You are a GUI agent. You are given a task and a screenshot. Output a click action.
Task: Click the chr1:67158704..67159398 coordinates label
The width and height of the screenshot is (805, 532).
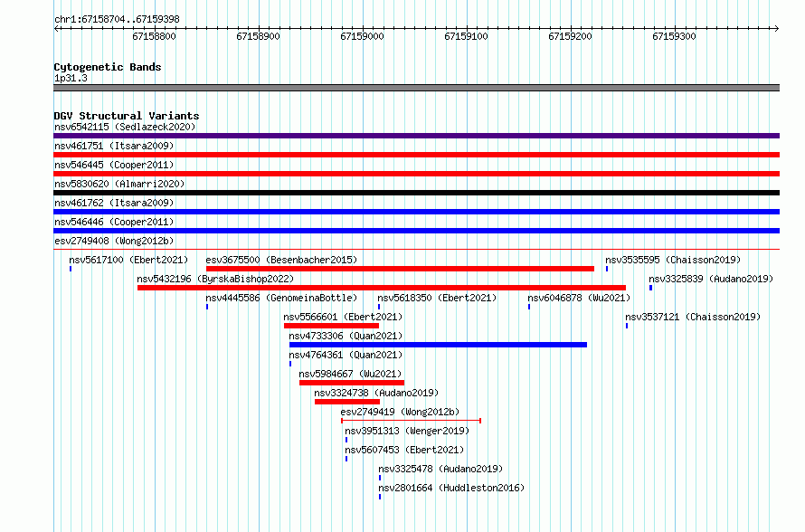click(117, 20)
